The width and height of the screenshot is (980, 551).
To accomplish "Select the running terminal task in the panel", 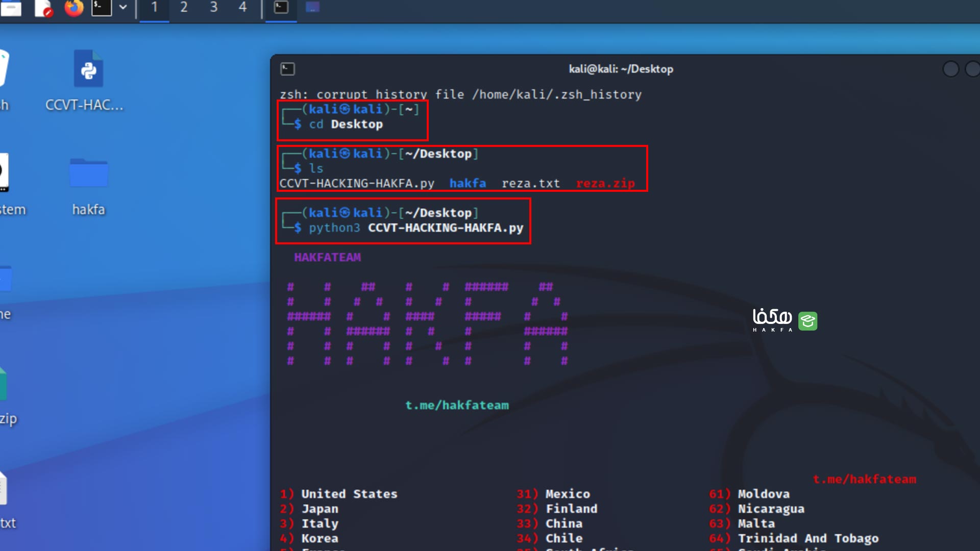I will 281,7.
